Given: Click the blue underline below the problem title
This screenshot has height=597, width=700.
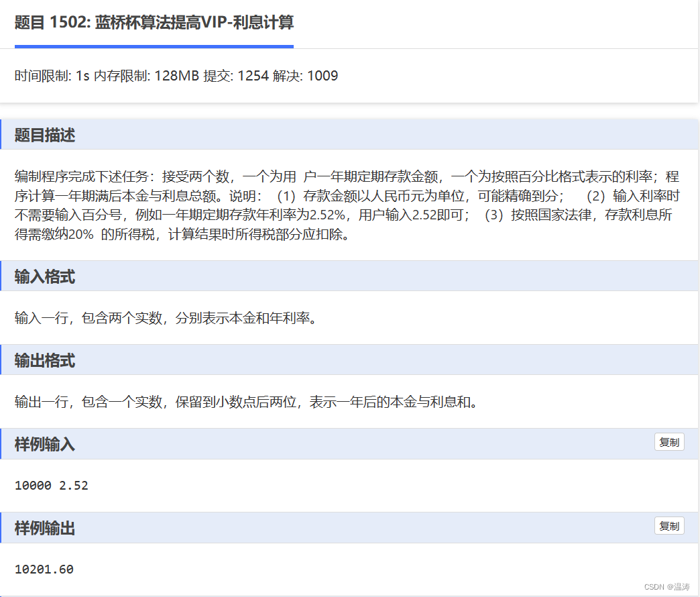Looking at the screenshot, I should 154,48.
